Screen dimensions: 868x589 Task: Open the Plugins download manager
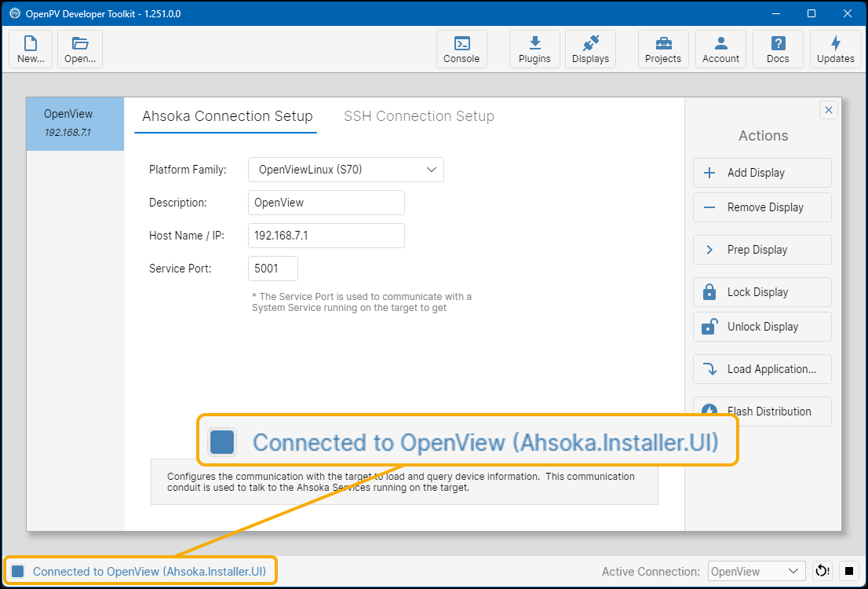tap(534, 49)
